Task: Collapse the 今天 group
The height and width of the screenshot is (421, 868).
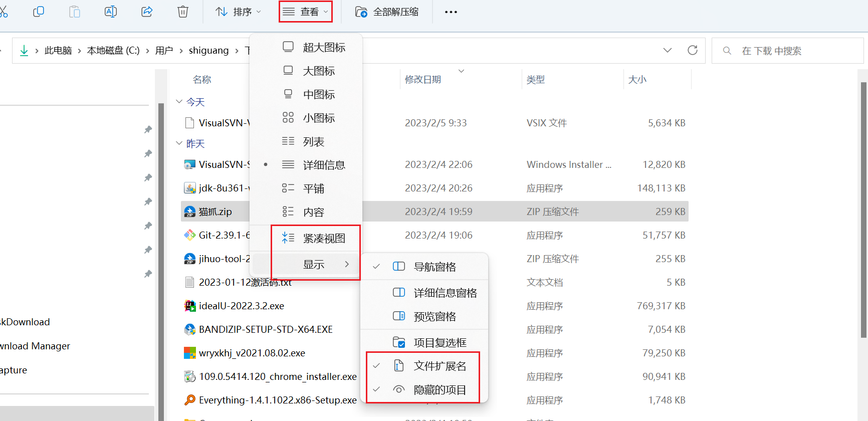Action: pyautogui.click(x=179, y=102)
